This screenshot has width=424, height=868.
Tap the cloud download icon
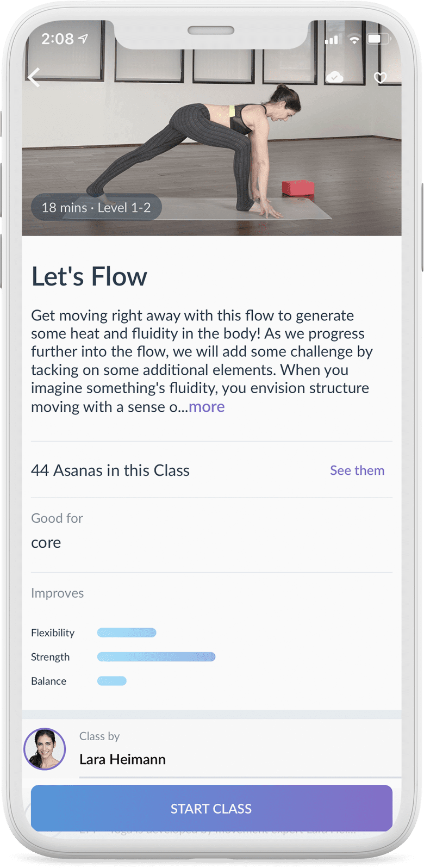point(334,77)
